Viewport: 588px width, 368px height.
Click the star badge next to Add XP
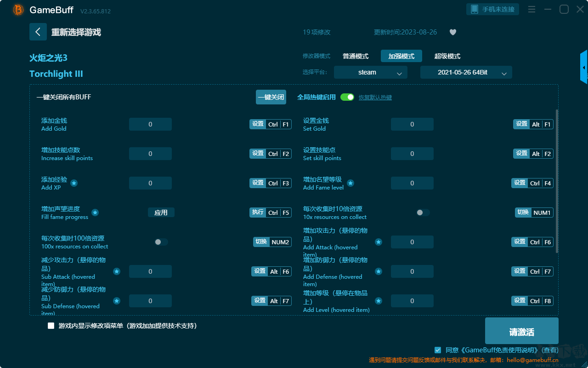click(x=74, y=183)
